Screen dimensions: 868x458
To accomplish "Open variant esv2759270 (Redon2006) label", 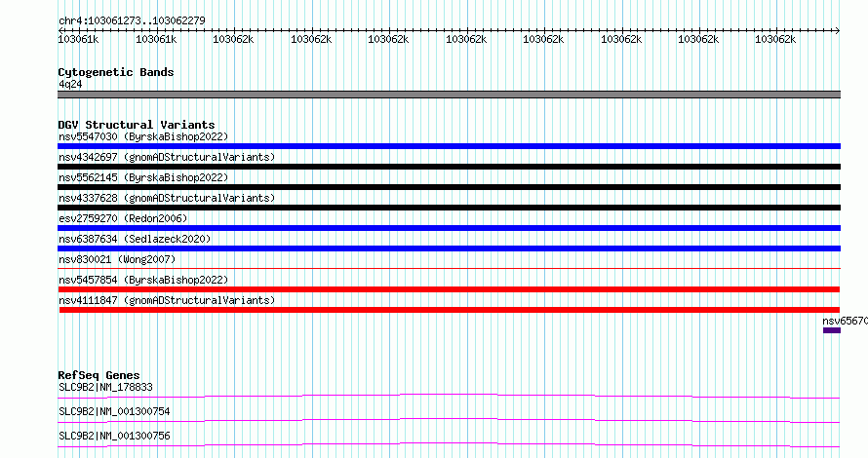I will coord(123,218).
